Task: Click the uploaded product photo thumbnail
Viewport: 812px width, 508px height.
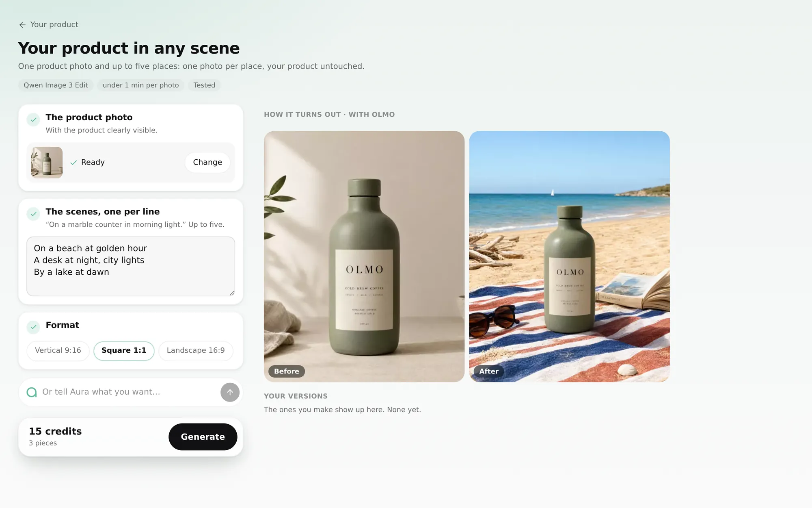Action: click(47, 163)
